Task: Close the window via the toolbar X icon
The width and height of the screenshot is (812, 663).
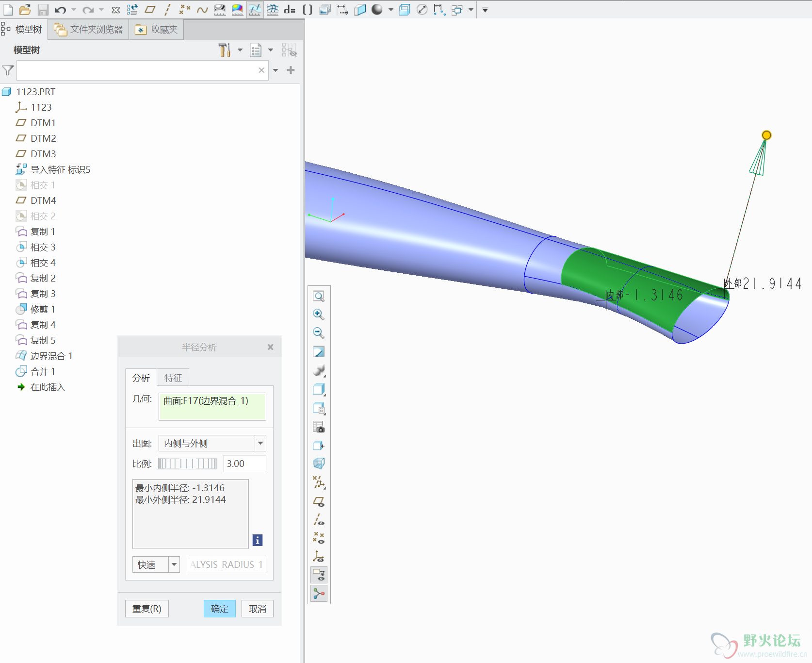Action: click(x=115, y=10)
